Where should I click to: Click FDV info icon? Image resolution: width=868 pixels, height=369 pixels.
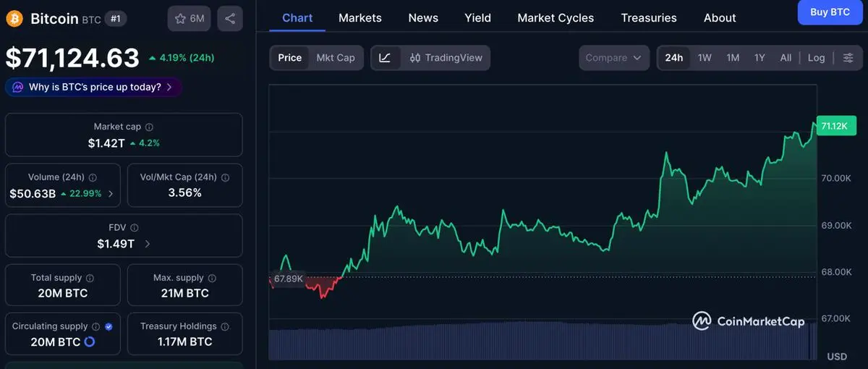point(135,228)
